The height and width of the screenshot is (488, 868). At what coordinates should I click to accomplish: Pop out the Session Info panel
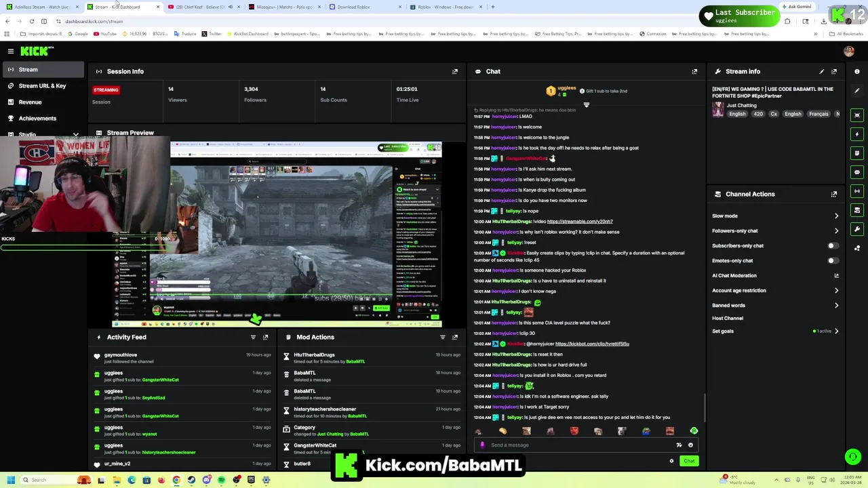(x=455, y=71)
